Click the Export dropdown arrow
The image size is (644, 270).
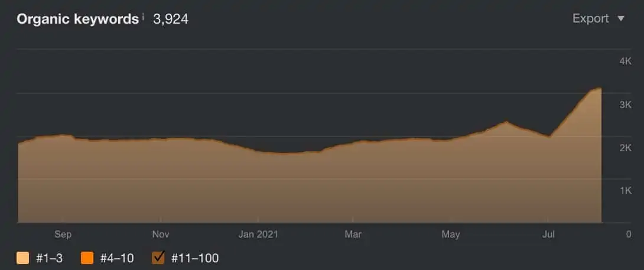(620, 19)
